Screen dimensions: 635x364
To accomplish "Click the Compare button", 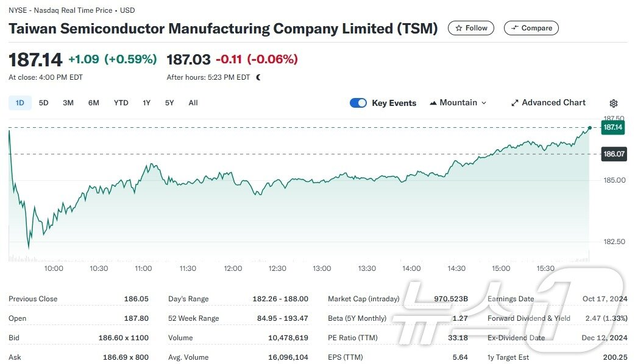I will click(531, 28).
